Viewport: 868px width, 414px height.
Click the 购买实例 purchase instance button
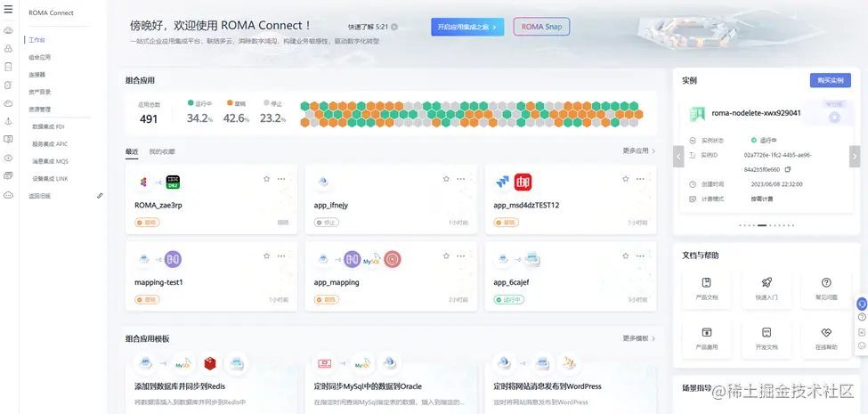831,80
